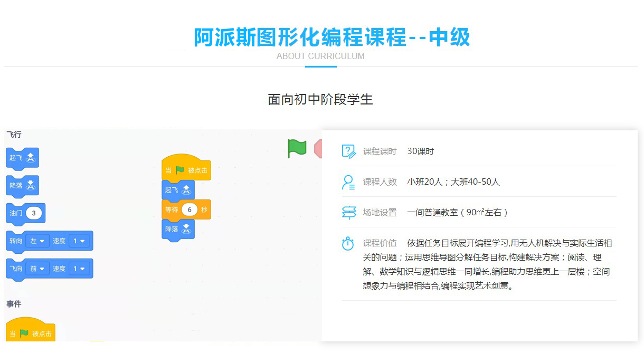Click the 当被点击 hat block in script
This screenshot has height=353, width=644.
coord(186,168)
